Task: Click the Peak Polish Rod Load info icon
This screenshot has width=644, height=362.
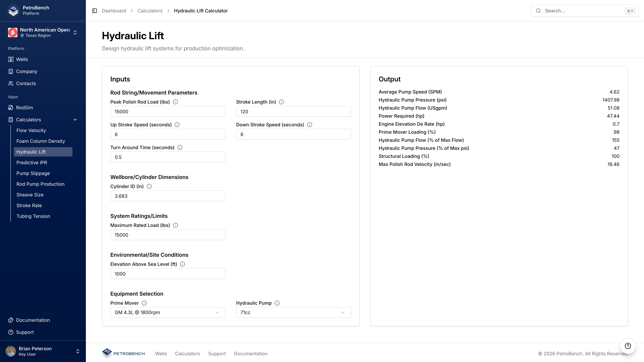Action: point(175,102)
